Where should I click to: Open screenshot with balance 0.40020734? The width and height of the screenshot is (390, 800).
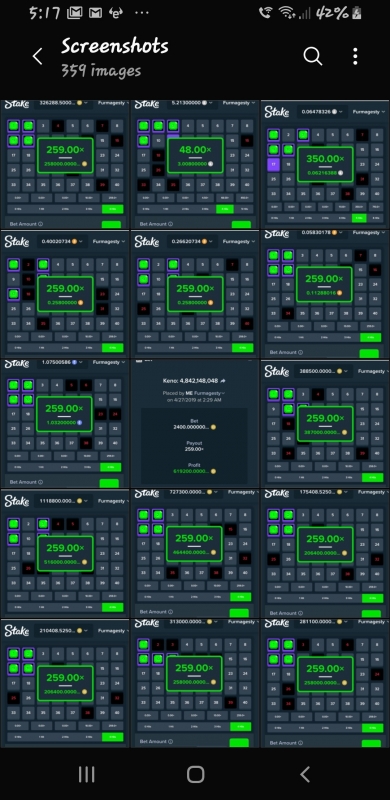65,294
